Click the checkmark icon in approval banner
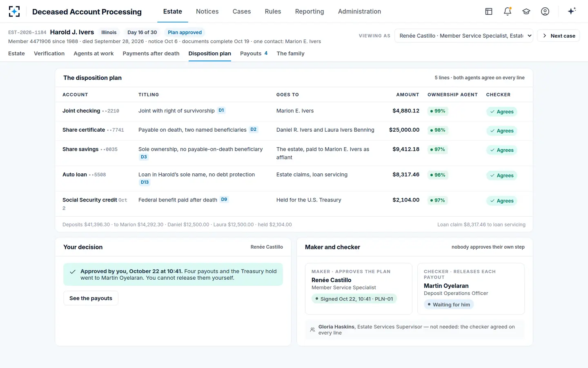The width and height of the screenshot is (588, 368). click(73, 272)
